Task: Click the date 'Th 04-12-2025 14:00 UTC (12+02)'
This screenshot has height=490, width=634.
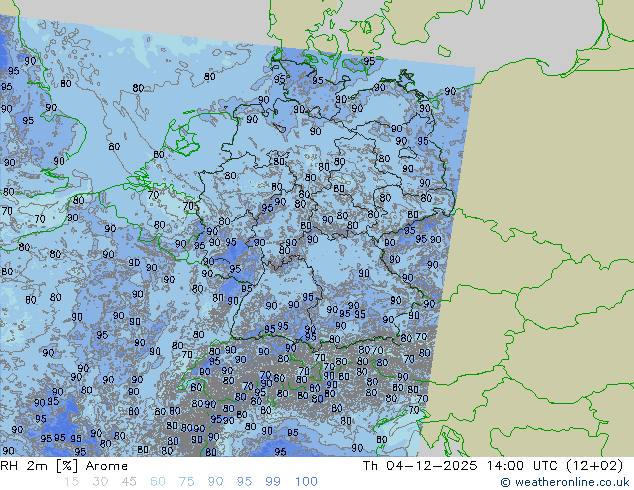Action: (x=492, y=466)
